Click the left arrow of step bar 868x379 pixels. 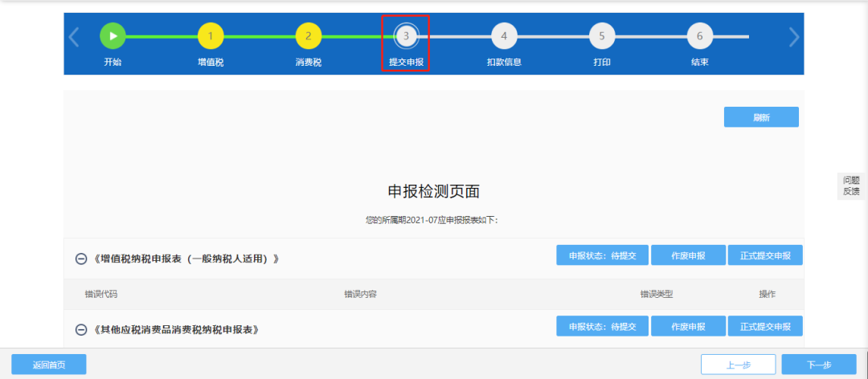tap(74, 36)
